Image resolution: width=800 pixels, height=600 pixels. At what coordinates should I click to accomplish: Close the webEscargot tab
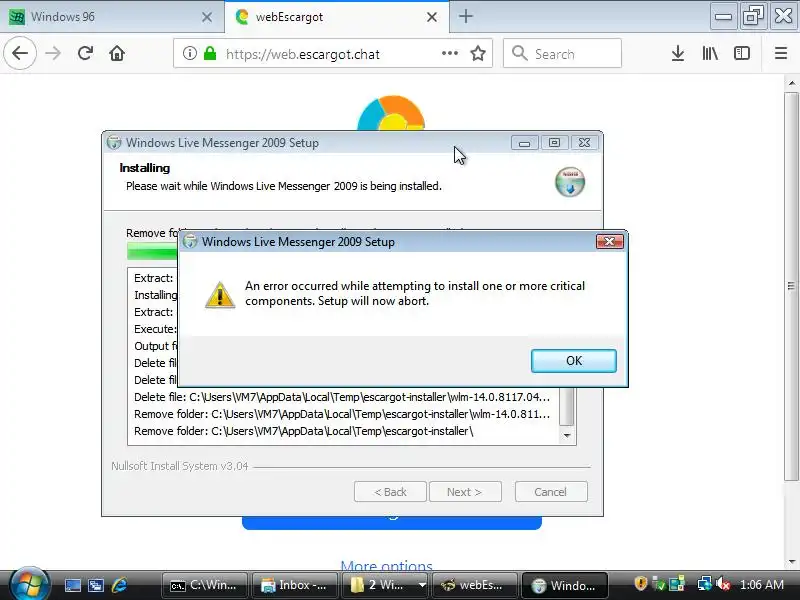pos(432,17)
